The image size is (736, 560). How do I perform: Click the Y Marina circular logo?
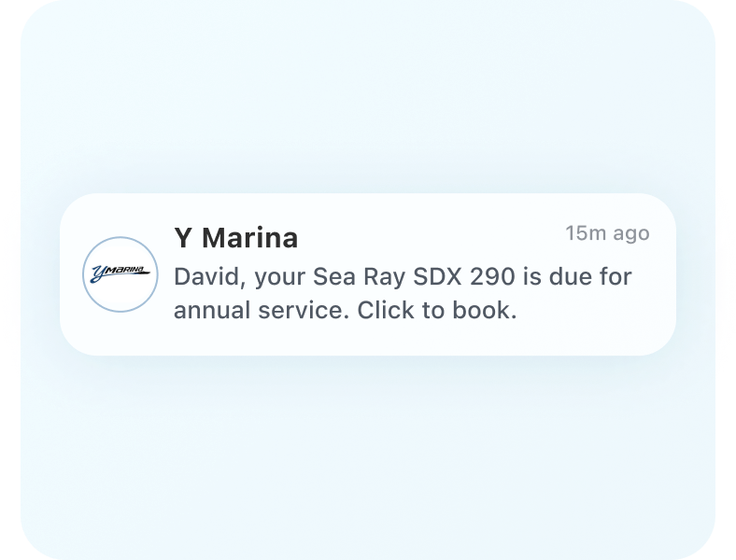coord(120,274)
